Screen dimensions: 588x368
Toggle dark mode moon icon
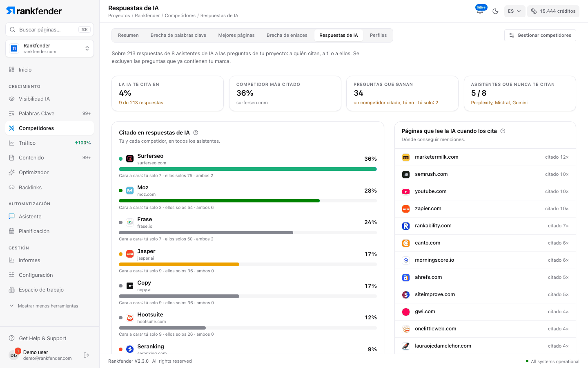495,11
